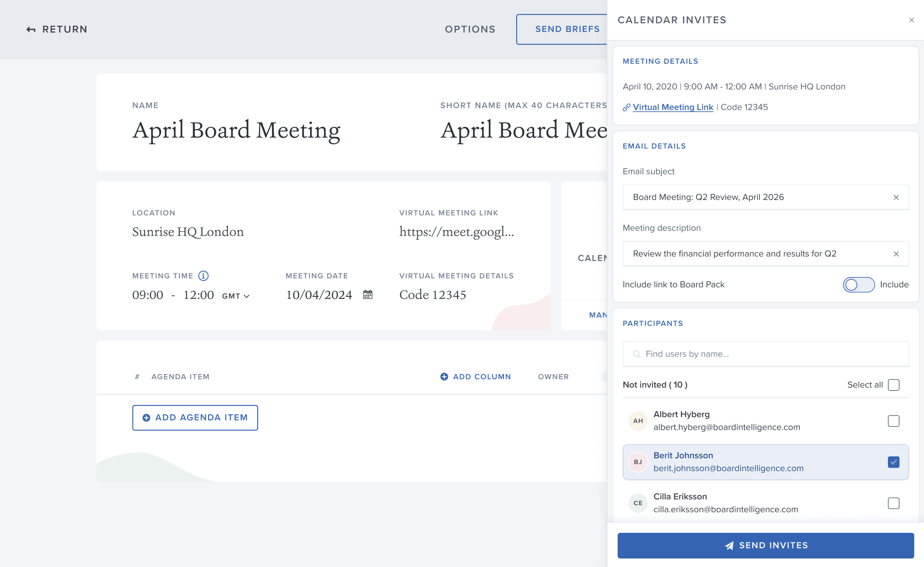
Task: Click the meeting time info icon
Action: pyautogui.click(x=203, y=276)
